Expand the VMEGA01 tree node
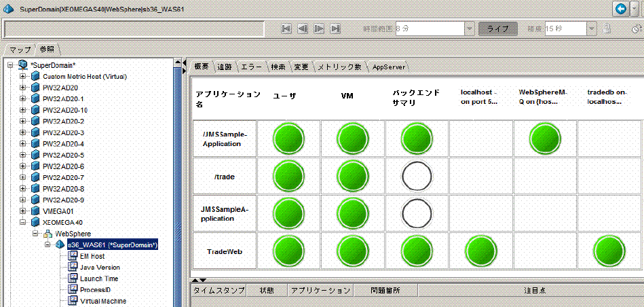The height and width of the screenshot is (307, 644). pyautogui.click(x=22, y=211)
